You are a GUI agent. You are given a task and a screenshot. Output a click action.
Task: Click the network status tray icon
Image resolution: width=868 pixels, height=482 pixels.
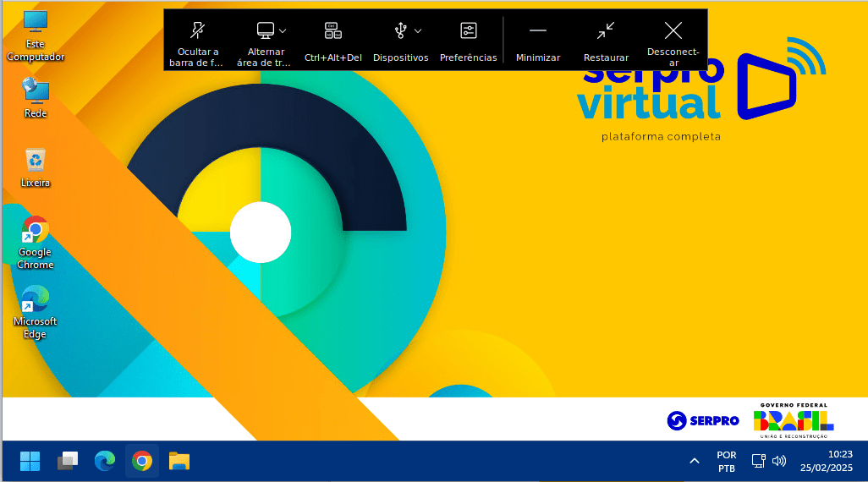click(x=758, y=461)
